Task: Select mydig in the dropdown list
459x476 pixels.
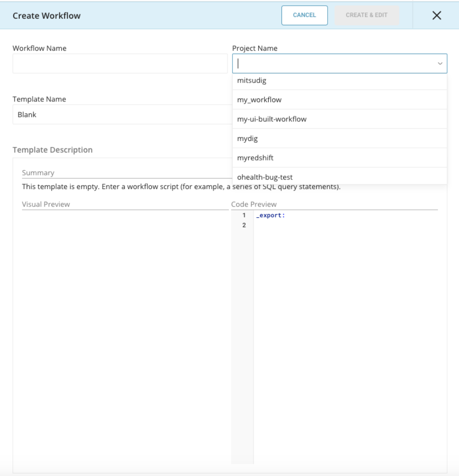Action: [x=247, y=139]
